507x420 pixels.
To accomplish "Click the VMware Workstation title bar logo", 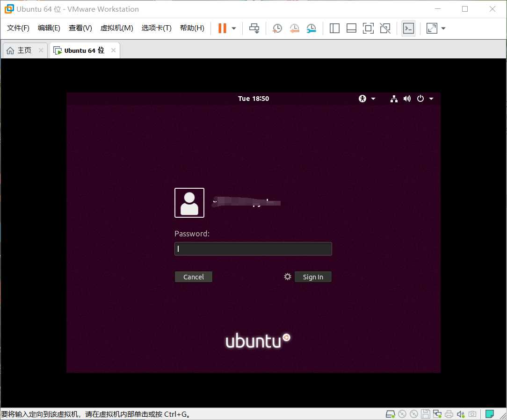I will click(9, 9).
